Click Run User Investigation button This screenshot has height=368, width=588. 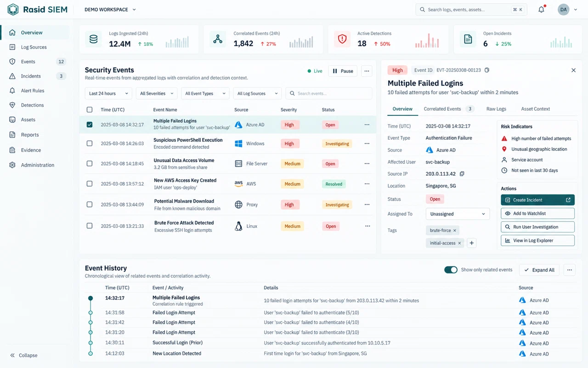tap(537, 227)
